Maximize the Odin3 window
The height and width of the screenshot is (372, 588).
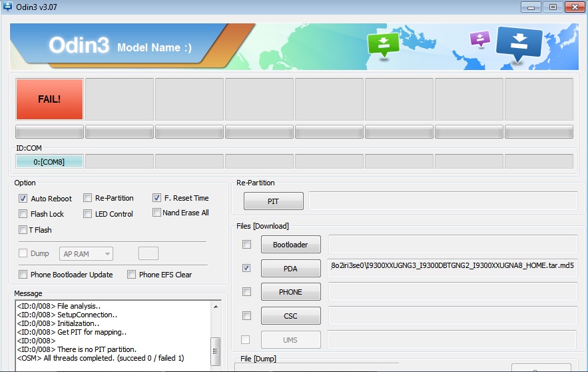pyautogui.click(x=553, y=7)
